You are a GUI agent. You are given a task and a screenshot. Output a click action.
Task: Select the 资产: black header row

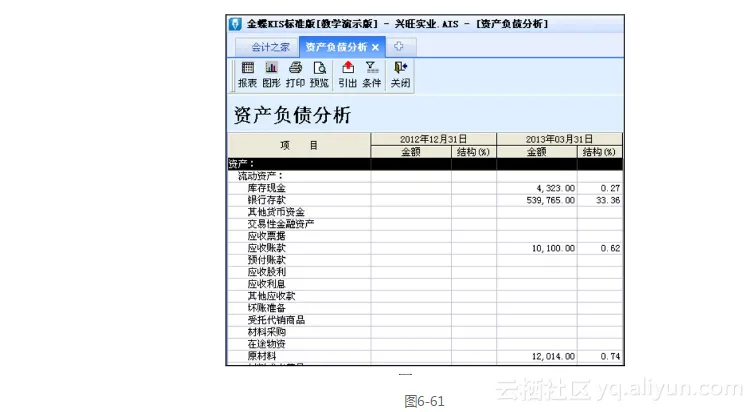click(425, 164)
